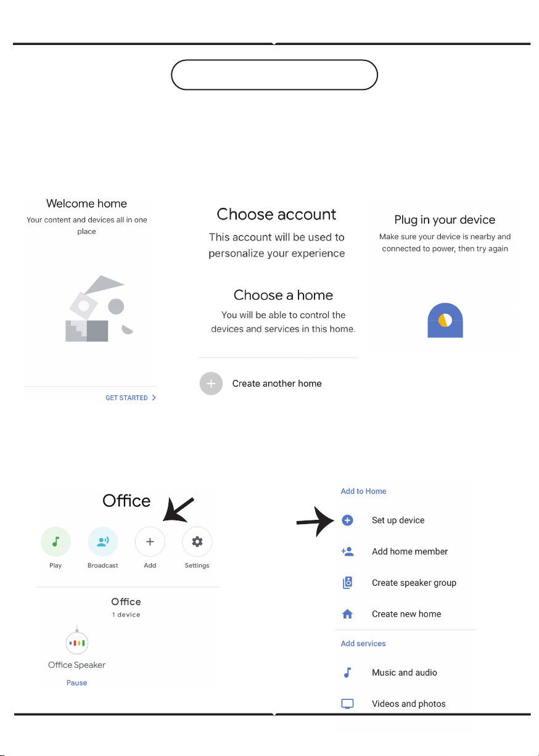
Task: Click the Add plus circle icon
Action: click(150, 542)
